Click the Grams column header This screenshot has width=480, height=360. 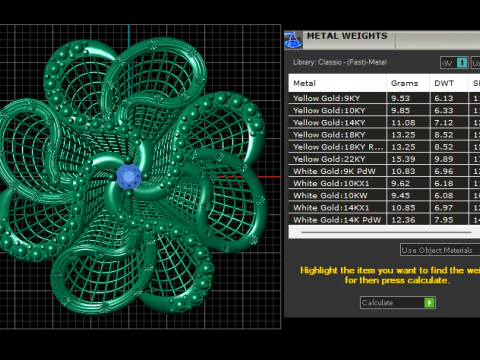coord(408,83)
